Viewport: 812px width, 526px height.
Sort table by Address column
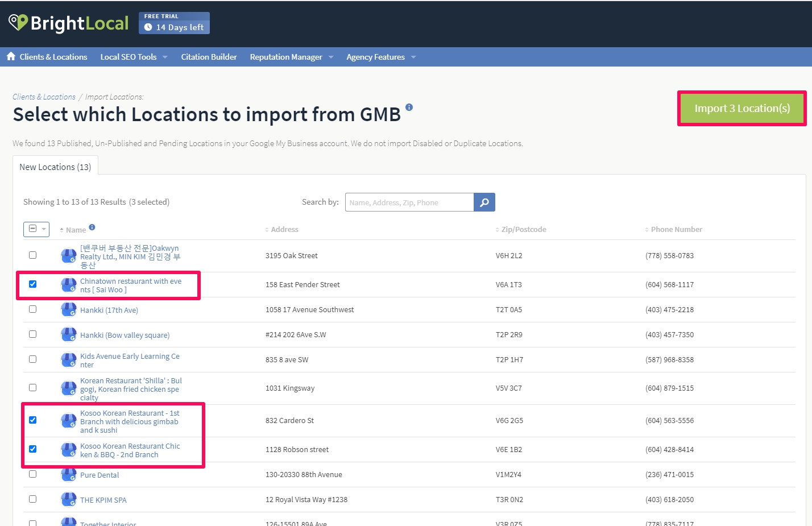(281, 230)
